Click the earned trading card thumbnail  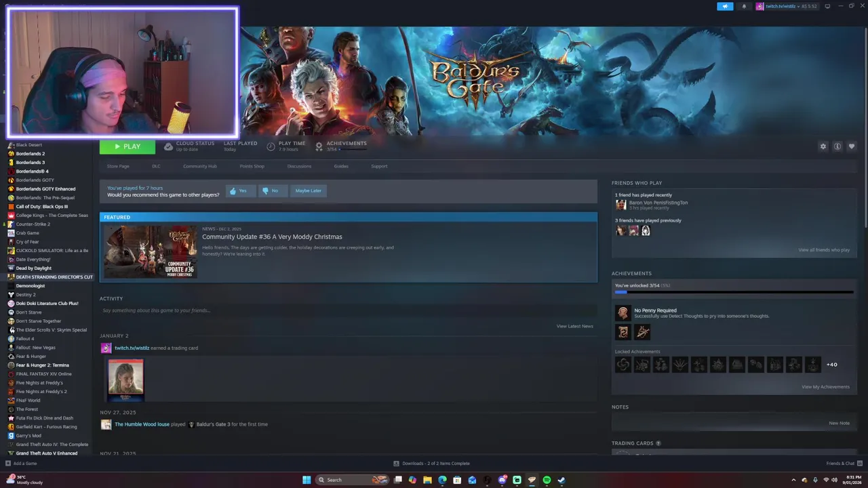click(x=125, y=380)
